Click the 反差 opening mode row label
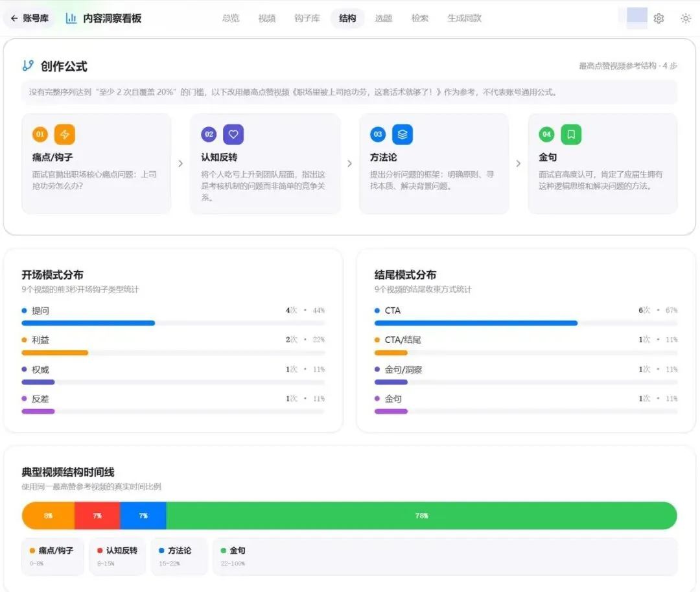This screenshot has height=592, width=700. click(x=40, y=399)
